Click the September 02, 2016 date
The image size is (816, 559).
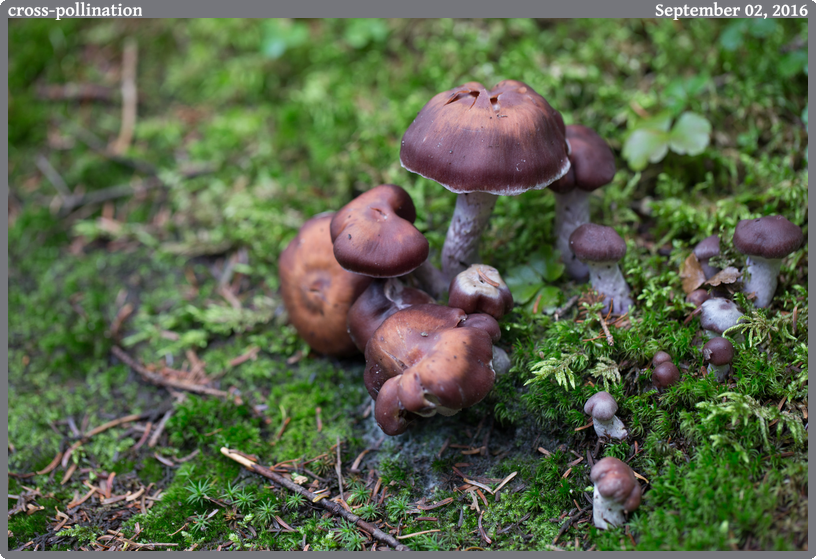730,10
